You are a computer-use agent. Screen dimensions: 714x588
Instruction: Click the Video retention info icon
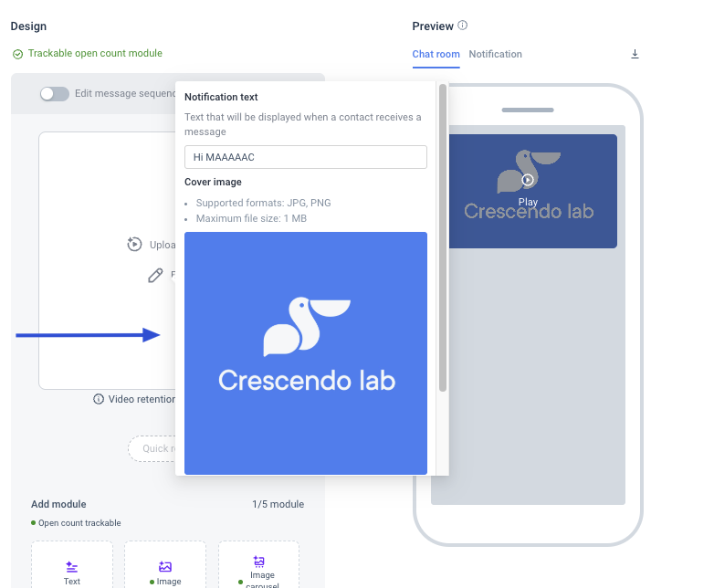click(99, 399)
